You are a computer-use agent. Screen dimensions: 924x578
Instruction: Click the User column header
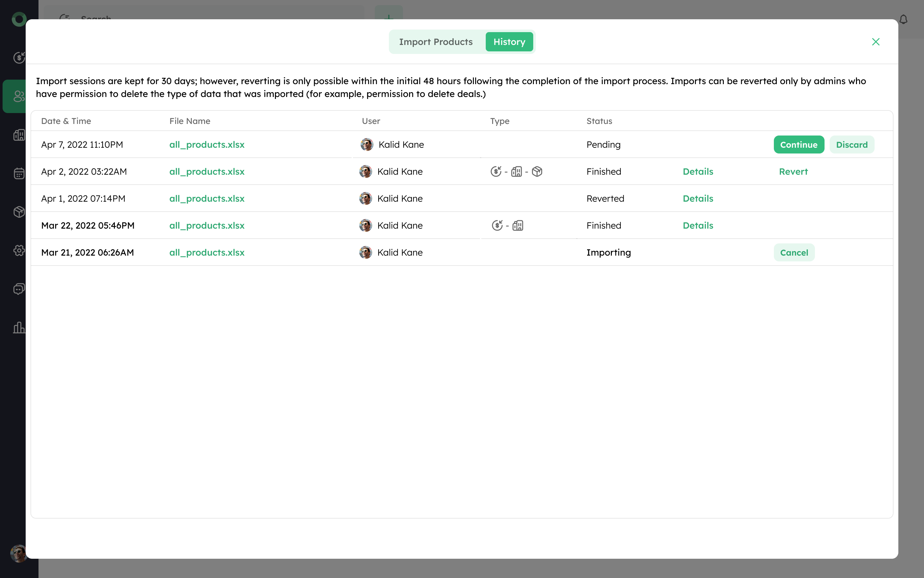point(371,121)
